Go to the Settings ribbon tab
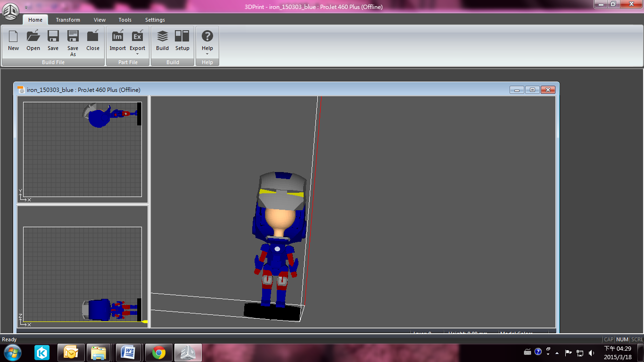 coord(155,20)
